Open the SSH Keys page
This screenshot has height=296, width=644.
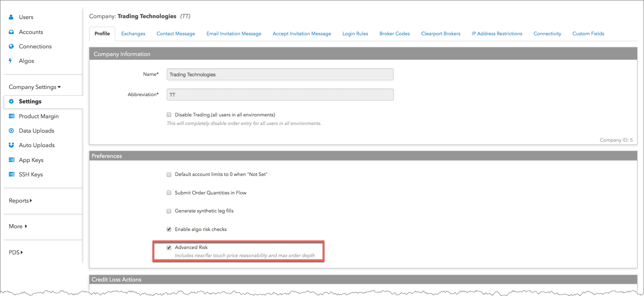(x=31, y=175)
